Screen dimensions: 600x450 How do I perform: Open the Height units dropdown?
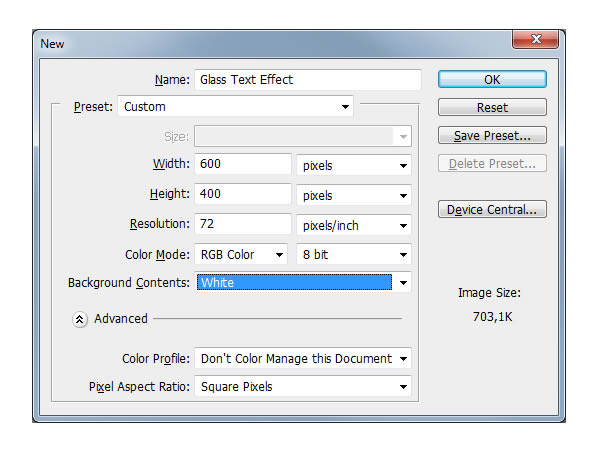click(x=354, y=195)
